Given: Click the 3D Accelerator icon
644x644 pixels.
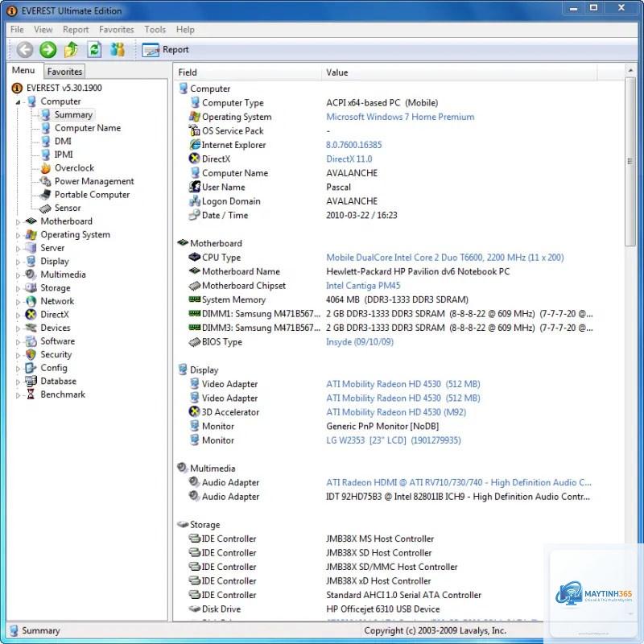Looking at the screenshot, I should click(194, 411).
